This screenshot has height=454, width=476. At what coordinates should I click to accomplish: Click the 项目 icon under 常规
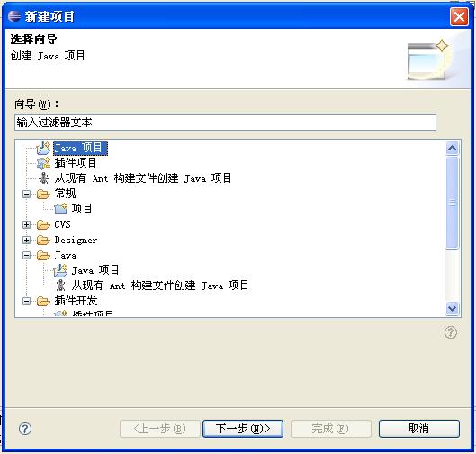[60, 209]
